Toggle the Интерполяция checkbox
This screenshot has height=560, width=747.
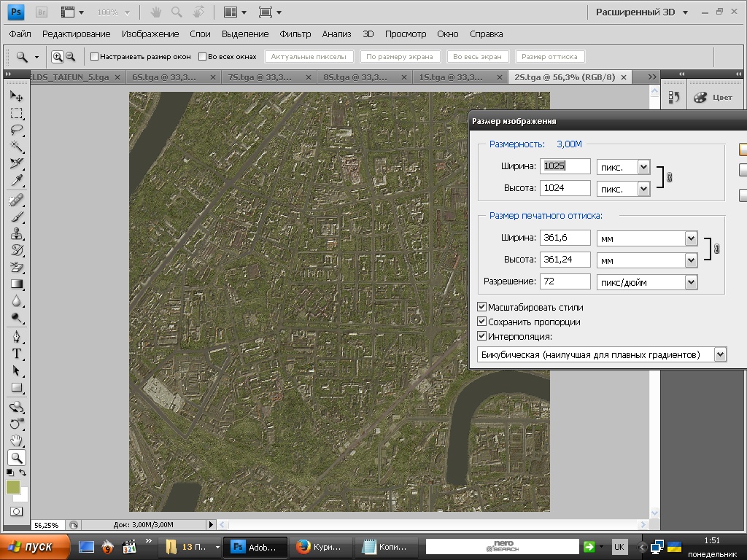point(481,336)
